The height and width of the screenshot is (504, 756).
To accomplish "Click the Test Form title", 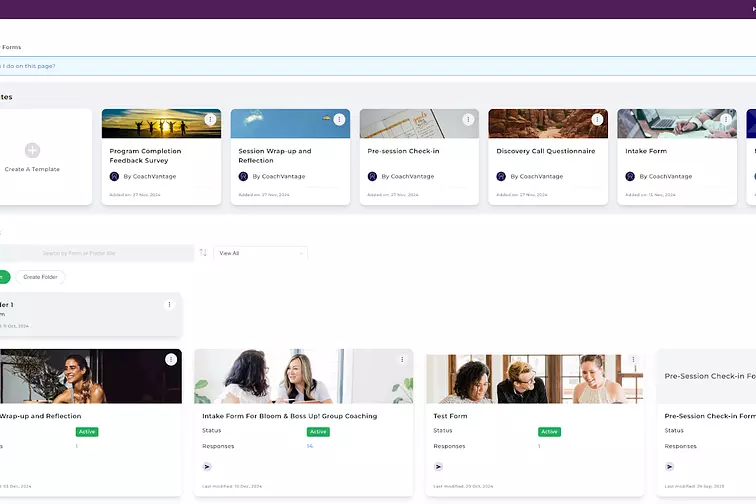I will [450, 416].
